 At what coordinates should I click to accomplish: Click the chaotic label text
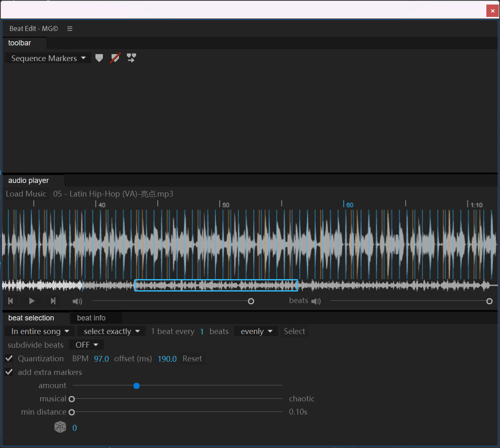(302, 398)
